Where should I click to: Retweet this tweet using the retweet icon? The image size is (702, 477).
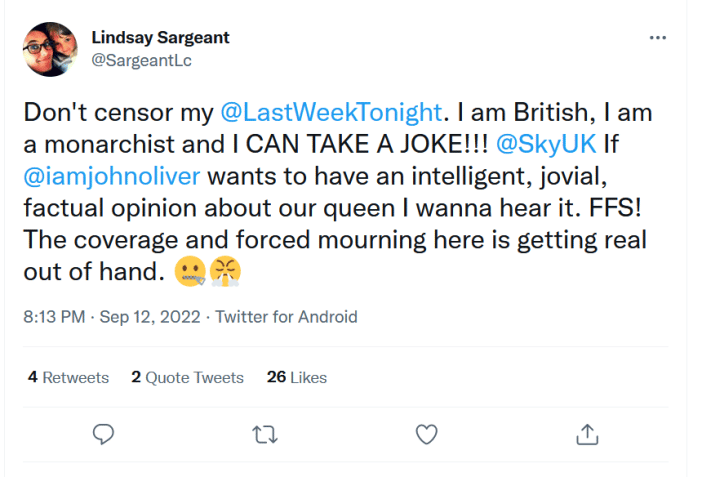click(x=265, y=433)
